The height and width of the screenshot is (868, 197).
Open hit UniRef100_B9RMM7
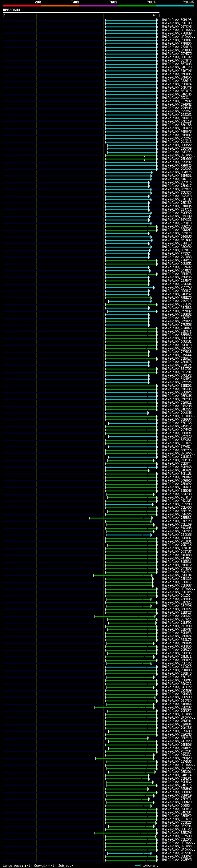177,40
